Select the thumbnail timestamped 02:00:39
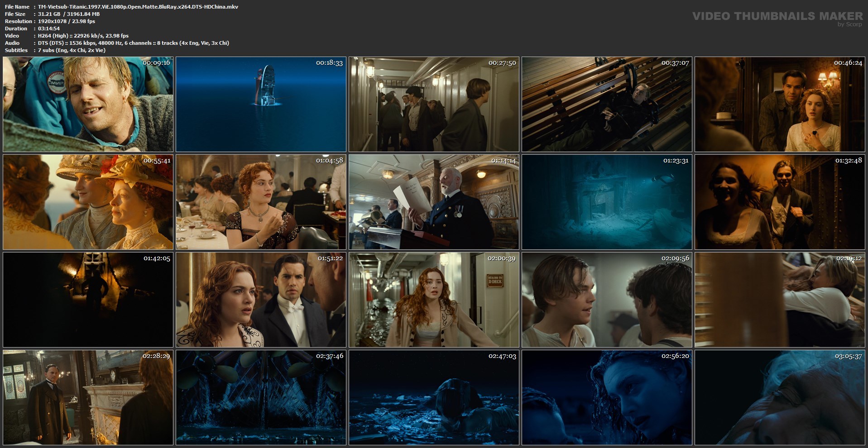This screenshot has width=868, height=448. (434, 300)
